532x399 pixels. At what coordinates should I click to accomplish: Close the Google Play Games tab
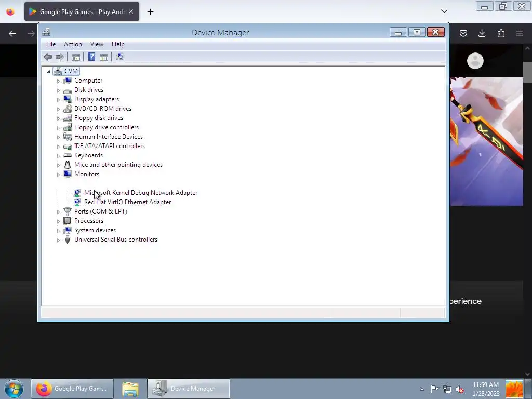131,11
